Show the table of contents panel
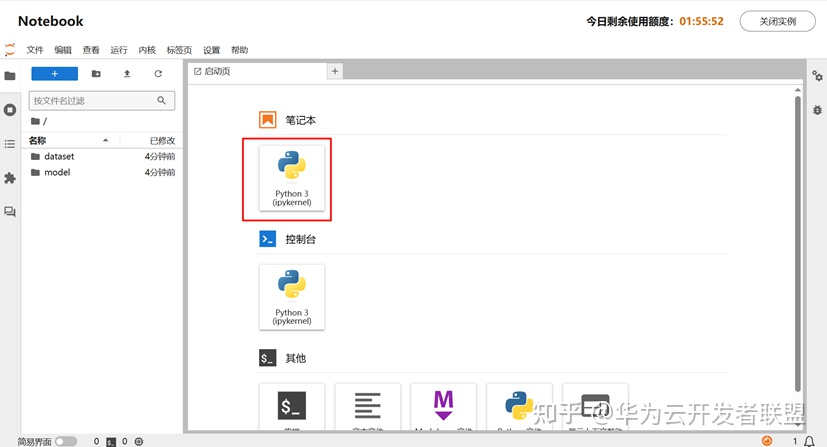Screen dimensions: 827x447 pyautogui.click(x=10, y=143)
